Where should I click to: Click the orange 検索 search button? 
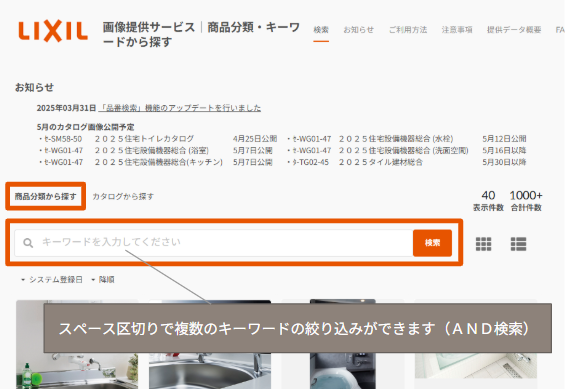pos(432,243)
